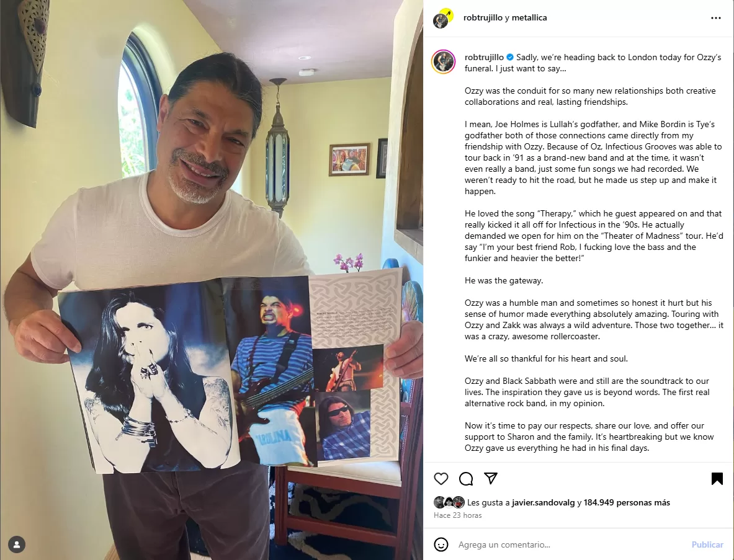This screenshot has height=560, width=734.
Task: Open robtrujillo username link in header
Action: click(x=483, y=18)
